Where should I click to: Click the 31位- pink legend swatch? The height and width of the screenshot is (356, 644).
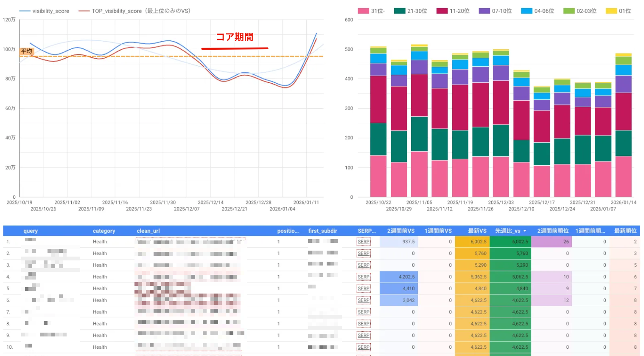[x=363, y=11]
